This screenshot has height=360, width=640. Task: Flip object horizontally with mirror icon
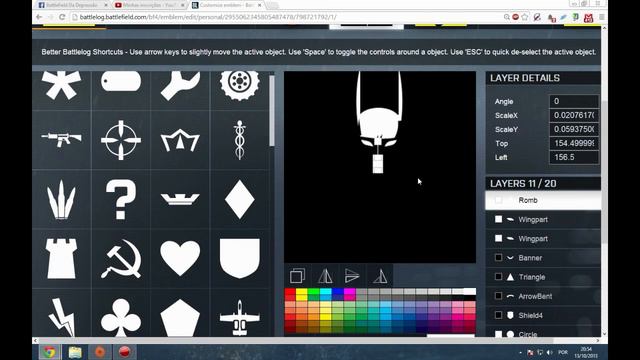point(325,276)
